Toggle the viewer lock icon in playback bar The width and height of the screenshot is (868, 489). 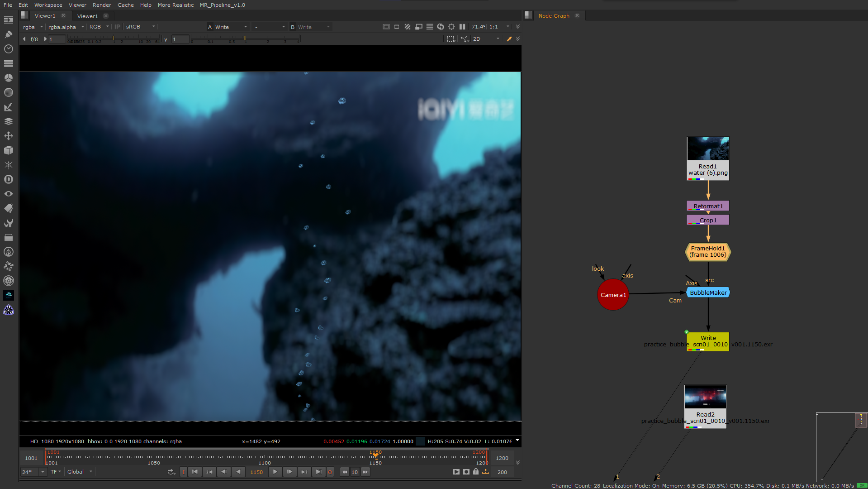[x=476, y=472]
